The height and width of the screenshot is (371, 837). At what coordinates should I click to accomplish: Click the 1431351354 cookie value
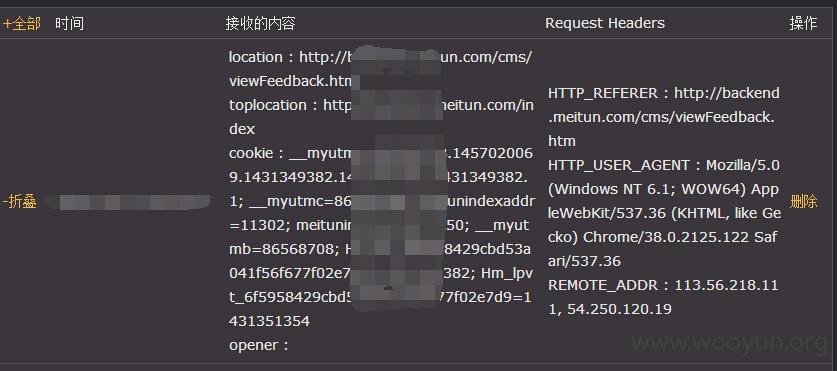[x=380, y=309]
